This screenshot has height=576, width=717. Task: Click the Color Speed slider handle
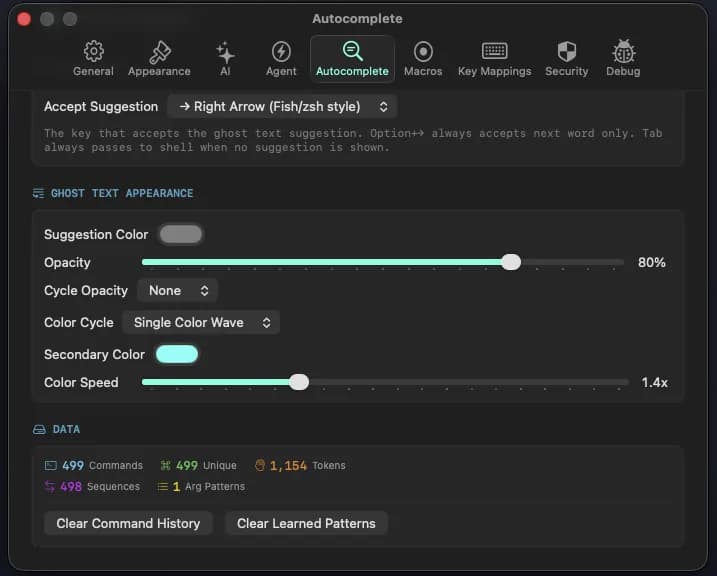(x=299, y=382)
